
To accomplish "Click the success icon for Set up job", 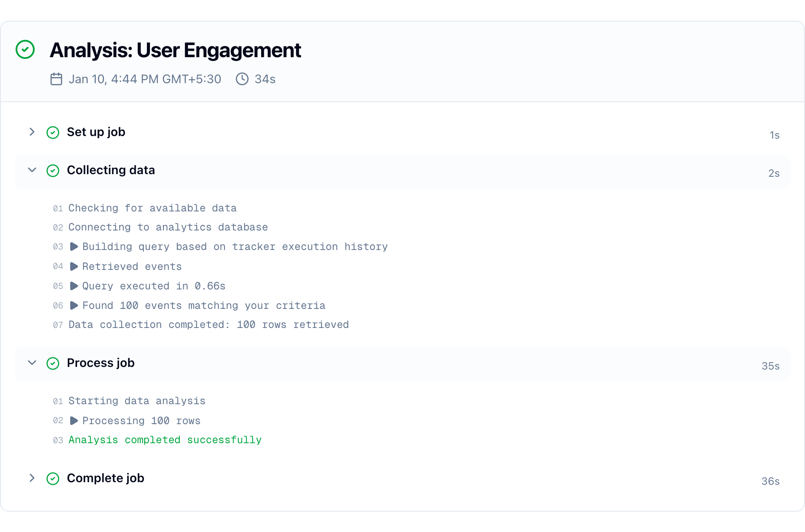I will click(53, 132).
